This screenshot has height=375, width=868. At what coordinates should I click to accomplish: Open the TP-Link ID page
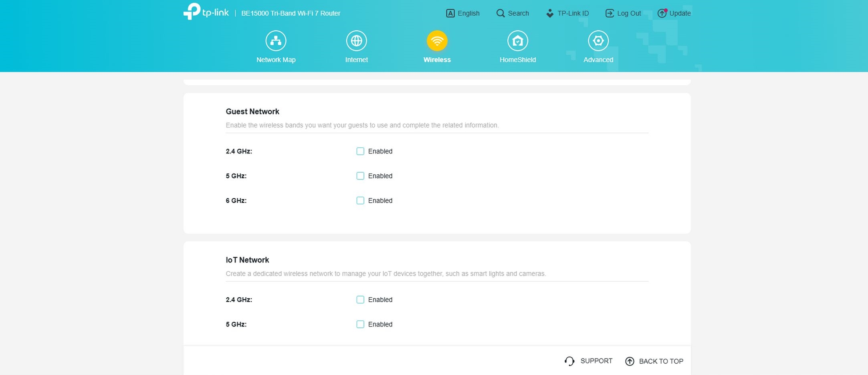(568, 13)
